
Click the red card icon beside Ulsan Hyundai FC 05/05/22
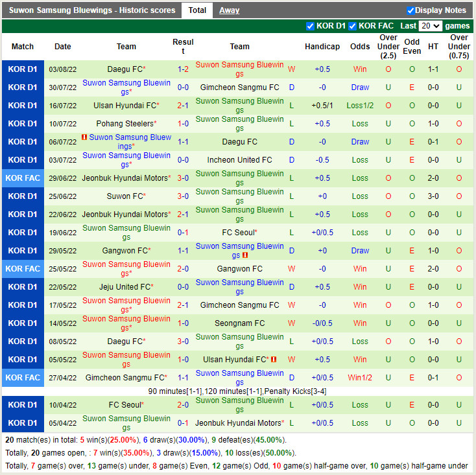pyautogui.click(x=274, y=360)
